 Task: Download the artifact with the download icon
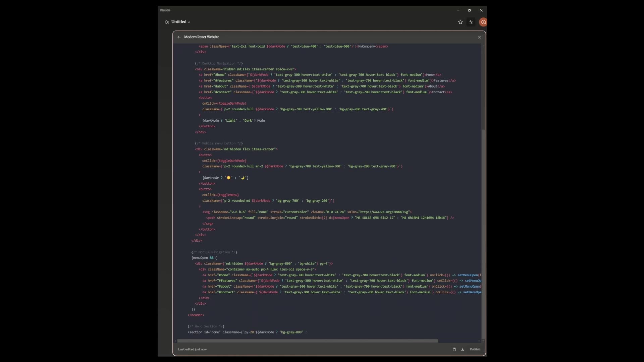tap(462, 349)
